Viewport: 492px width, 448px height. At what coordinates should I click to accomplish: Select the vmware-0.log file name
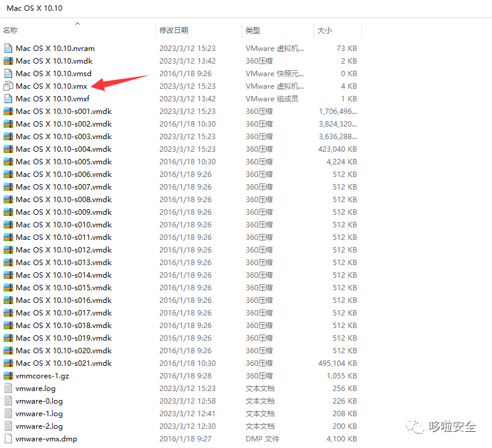(39, 401)
